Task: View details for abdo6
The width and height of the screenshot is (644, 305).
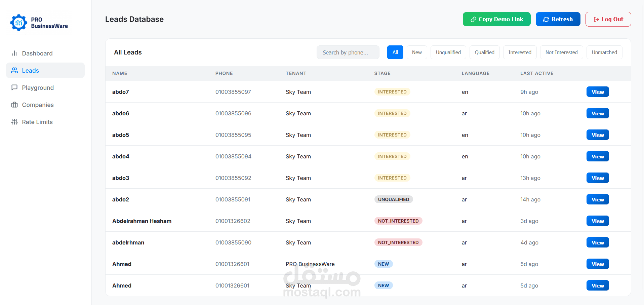Action: pyautogui.click(x=598, y=113)
